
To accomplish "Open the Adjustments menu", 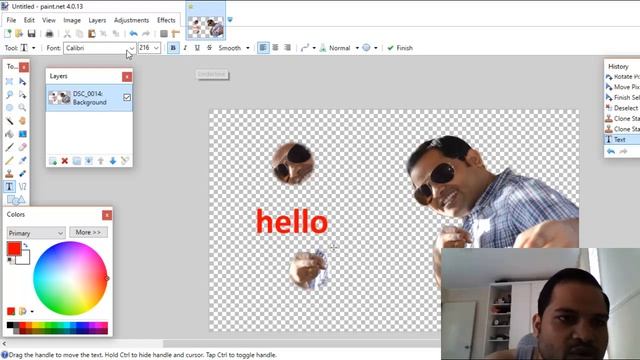I will pos(131,20).
